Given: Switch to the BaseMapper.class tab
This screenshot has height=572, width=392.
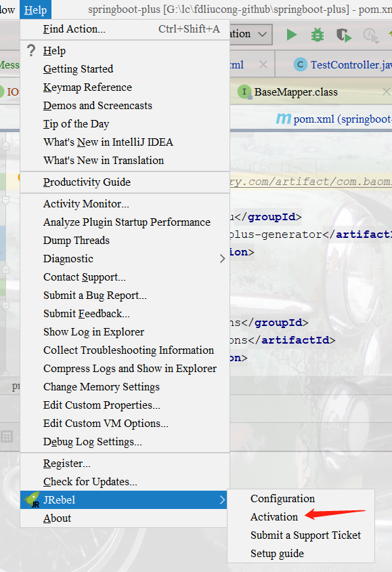Looking at the screenshot, I should tap(296, 92).
